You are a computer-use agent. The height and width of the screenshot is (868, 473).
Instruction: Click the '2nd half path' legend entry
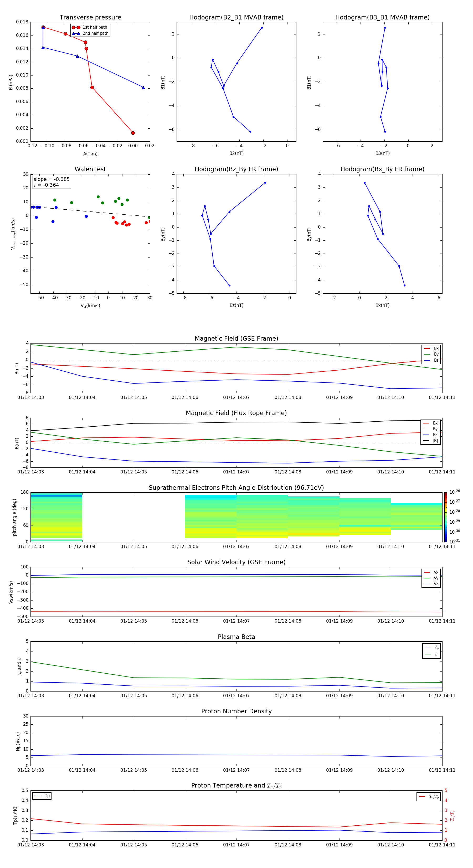pos(90,33)
